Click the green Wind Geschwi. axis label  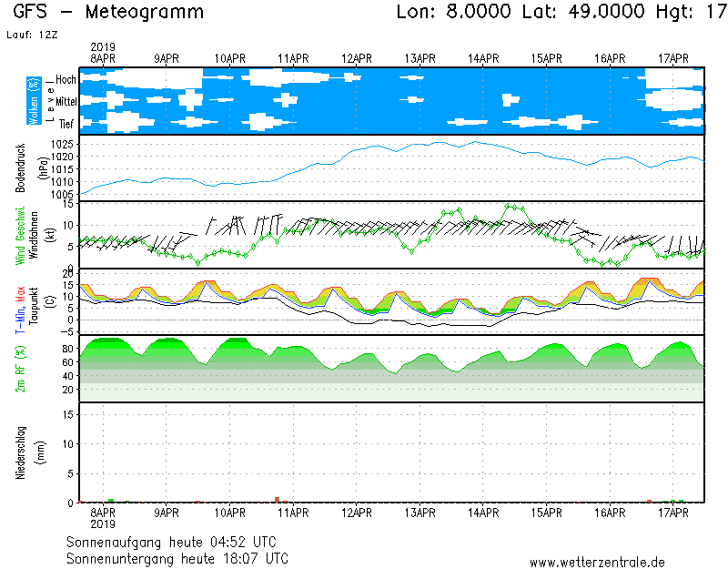20,235
